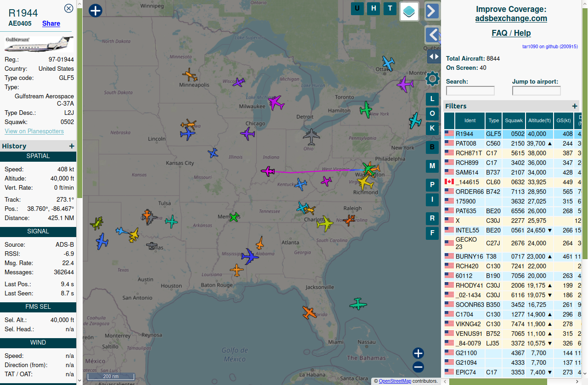Select BURNY16 row in aircraft table
The height and width of the screenshot is (385, 588).
point(513,256)
